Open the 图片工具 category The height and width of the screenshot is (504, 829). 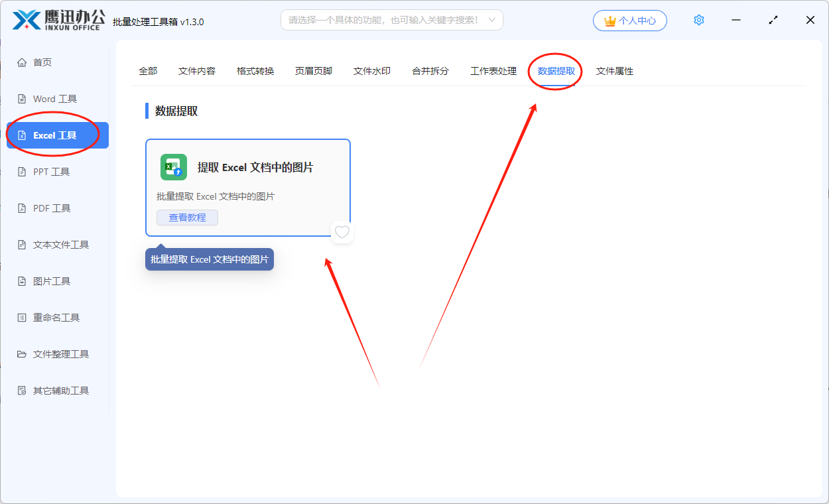(x=54, y=281)
